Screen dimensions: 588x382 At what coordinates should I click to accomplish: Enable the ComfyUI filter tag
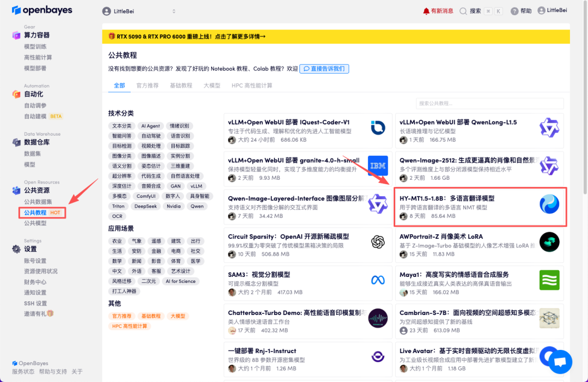point(146,196)
